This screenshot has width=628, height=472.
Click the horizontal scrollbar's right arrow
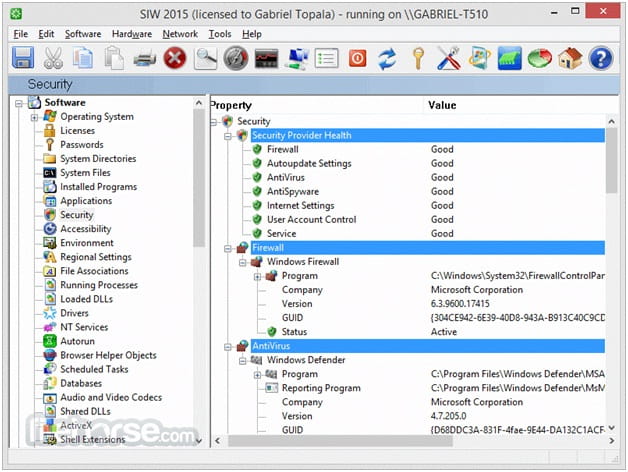pos(612,440)
